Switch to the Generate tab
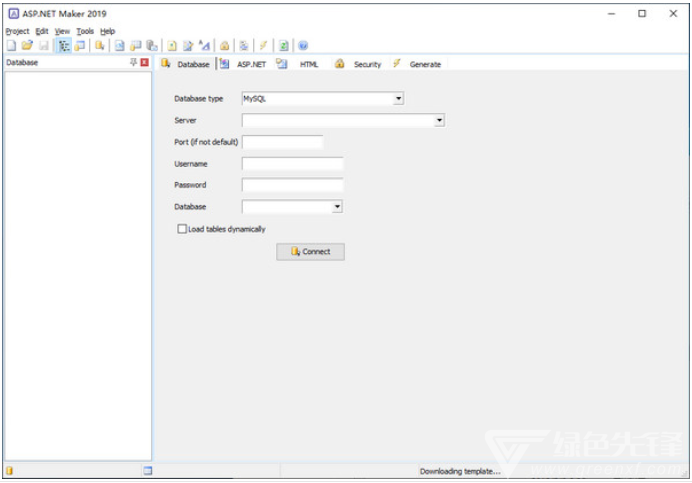 (417, 64)
